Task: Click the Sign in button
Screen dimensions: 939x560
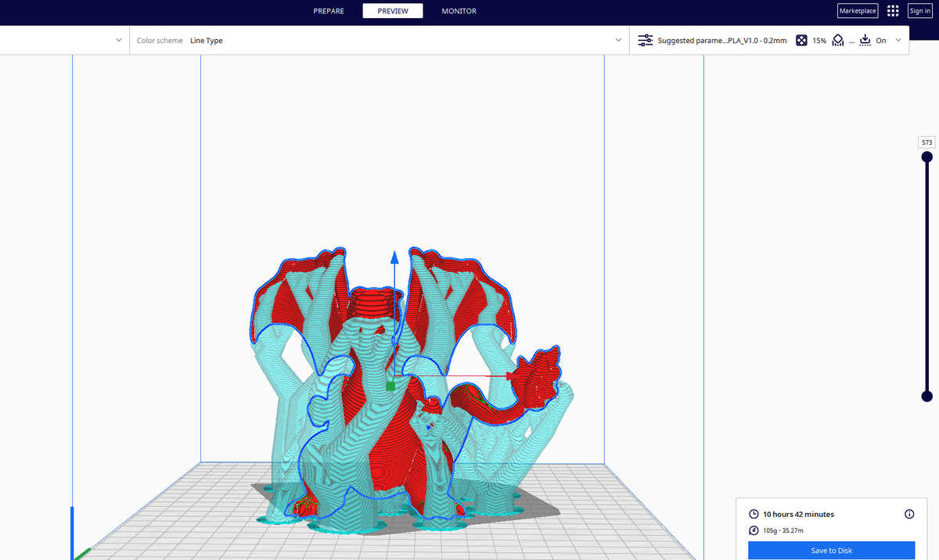Action: coord(919,10)
